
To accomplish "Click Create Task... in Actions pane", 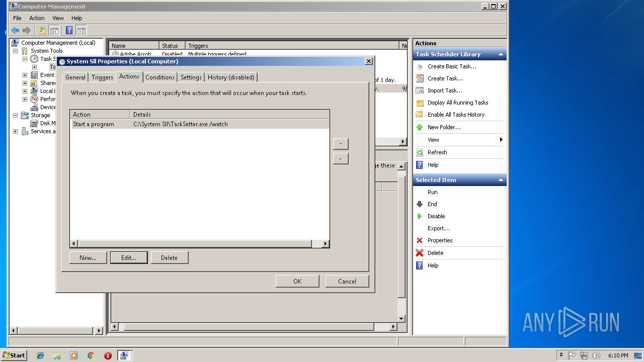I will 445,78.
